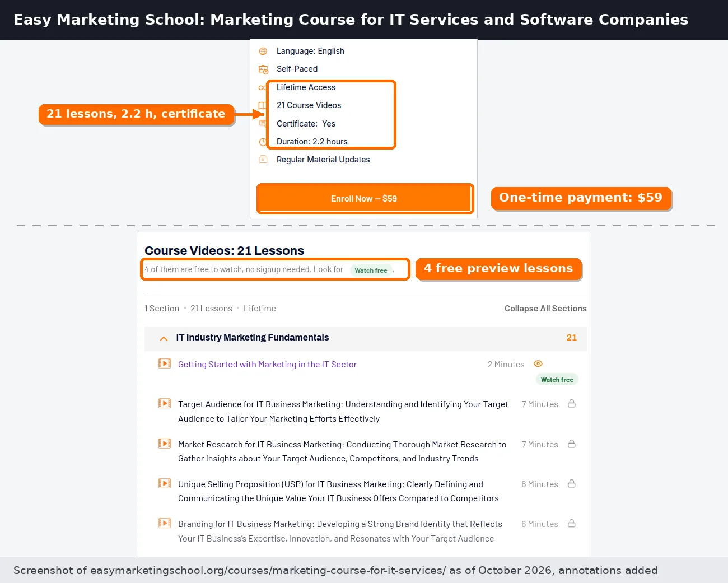Click the video icon for Getting Started lesson

pyautogui.click(x=165, y=363)
